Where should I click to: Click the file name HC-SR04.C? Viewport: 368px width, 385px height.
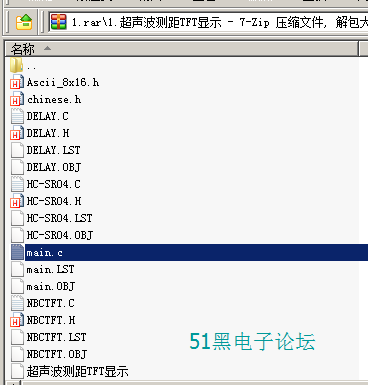[53, 184]
